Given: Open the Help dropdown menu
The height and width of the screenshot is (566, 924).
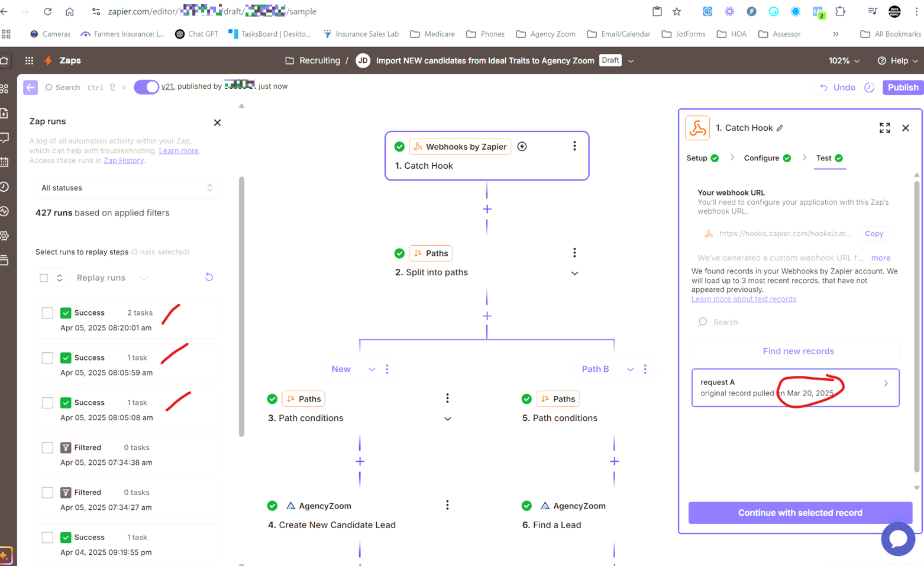Looking at the screenshot, I should [898, 60].
